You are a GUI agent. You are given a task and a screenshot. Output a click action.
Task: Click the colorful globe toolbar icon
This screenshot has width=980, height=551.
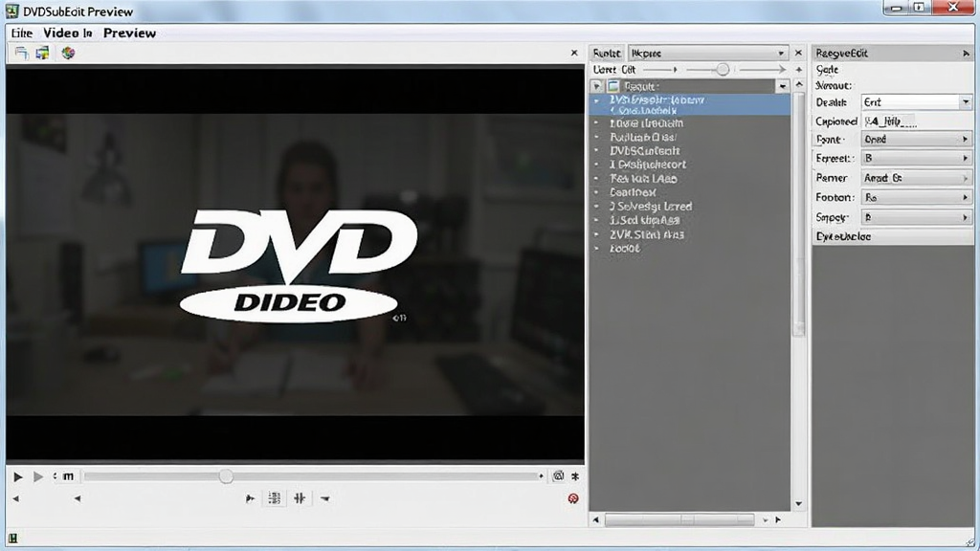(68, 54)
